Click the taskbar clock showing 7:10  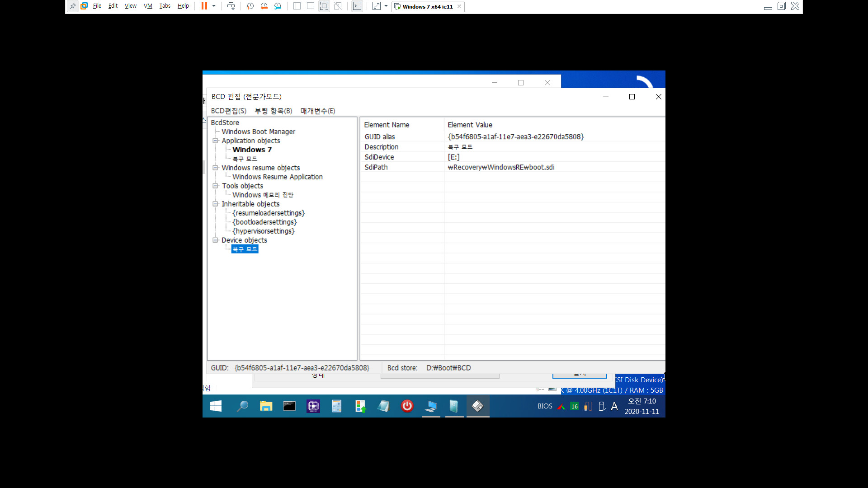[x=642, y=406]
